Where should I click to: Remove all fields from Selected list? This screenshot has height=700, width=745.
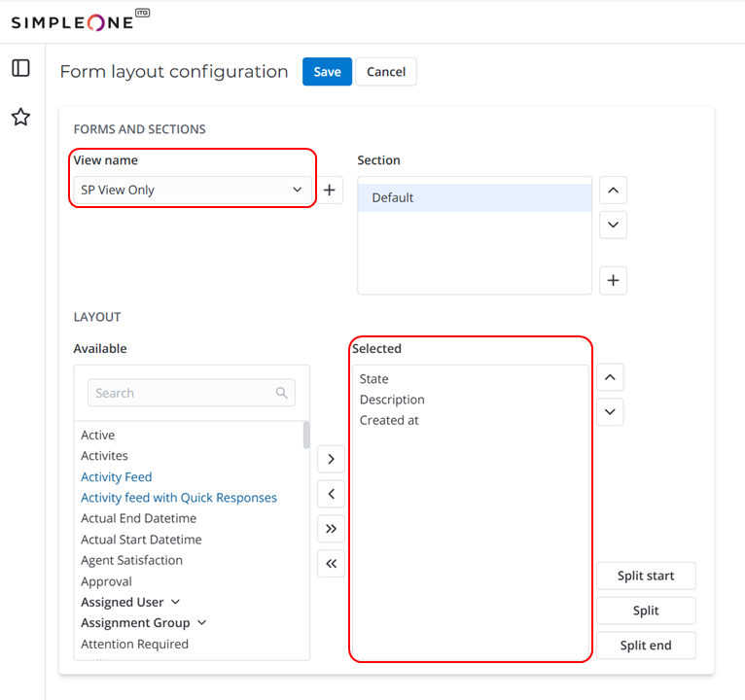pos(332,564)
